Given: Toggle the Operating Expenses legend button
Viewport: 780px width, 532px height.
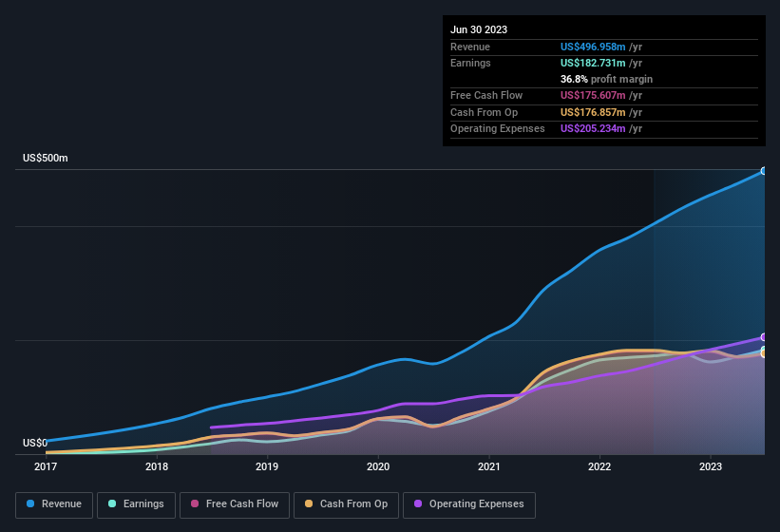Looking at the screenshot, I should (x=469, y=504).
